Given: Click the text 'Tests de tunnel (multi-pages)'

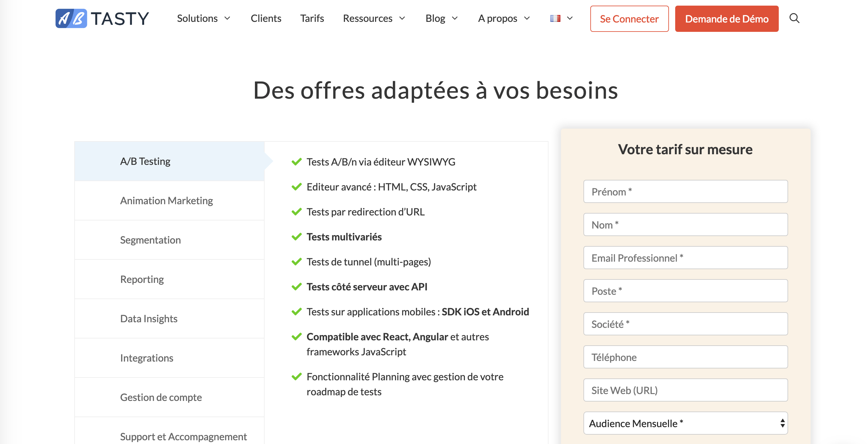Looking at the screenshot, I should click(368, 262).
